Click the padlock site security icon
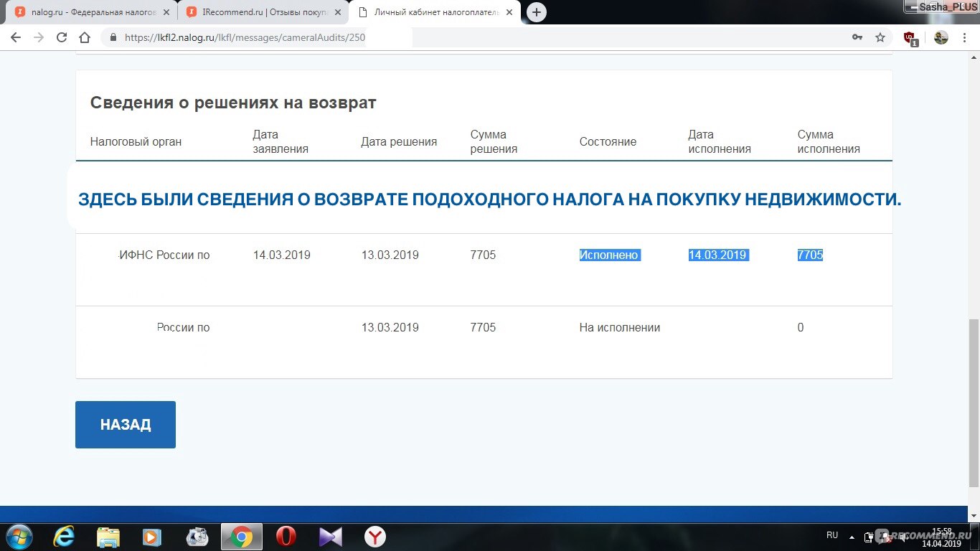 coord(113,37)
